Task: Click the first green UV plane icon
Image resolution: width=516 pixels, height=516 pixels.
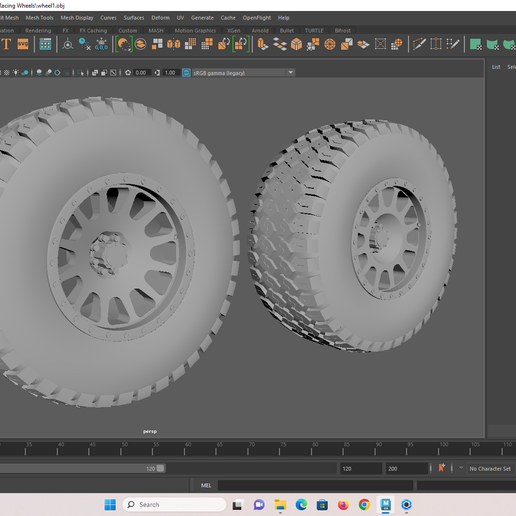Action: pyautogui.click(x=475, y=44)
